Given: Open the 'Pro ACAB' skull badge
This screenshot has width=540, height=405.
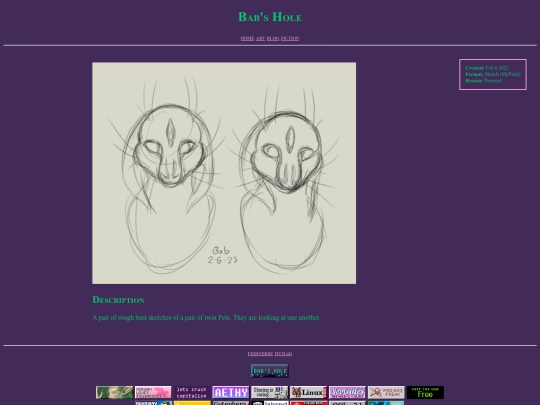Looking at the screenshot, I should [386, 392].
